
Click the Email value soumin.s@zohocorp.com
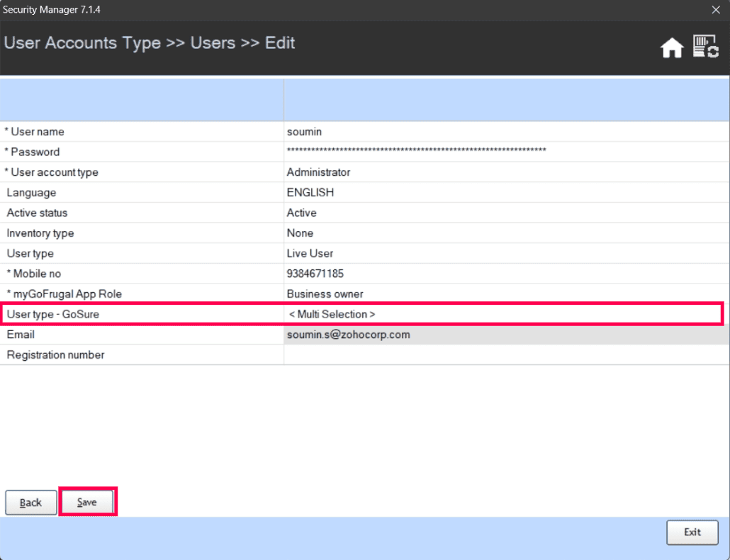point(507,335)
